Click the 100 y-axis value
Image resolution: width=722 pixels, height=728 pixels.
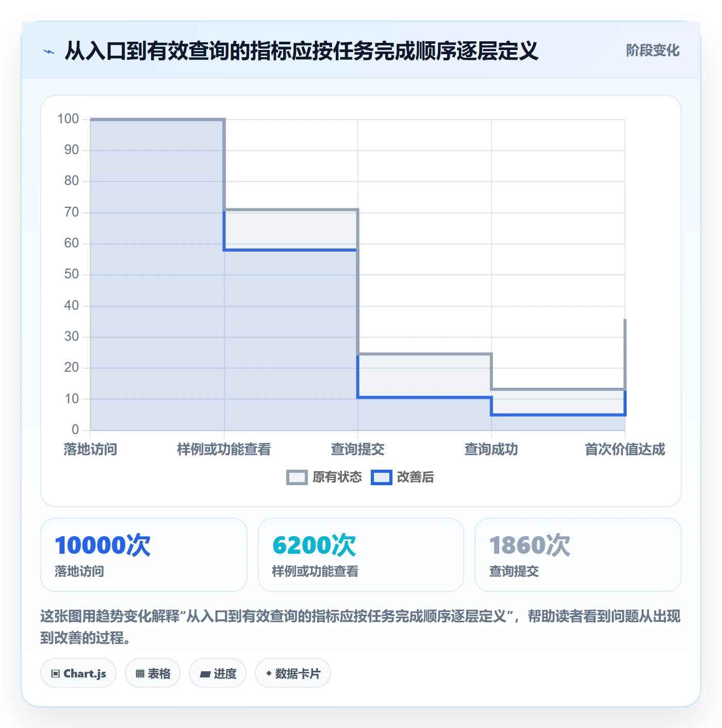coord(68,119)
